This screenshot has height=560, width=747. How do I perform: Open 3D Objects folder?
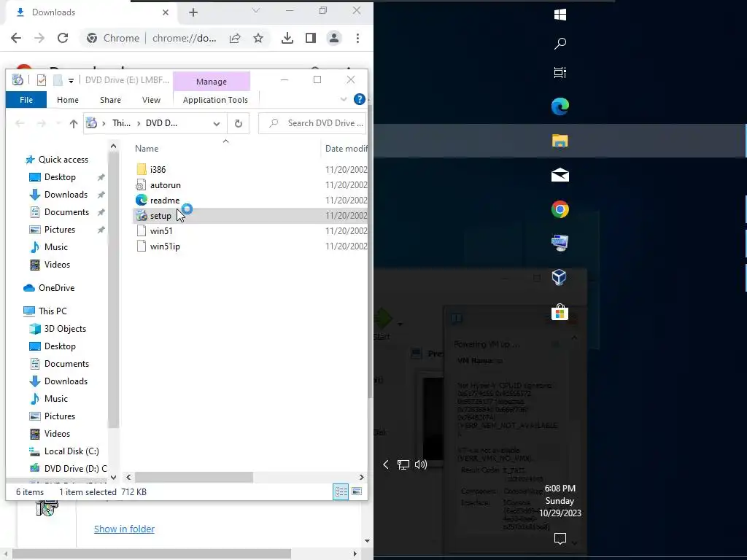(65, 329)
